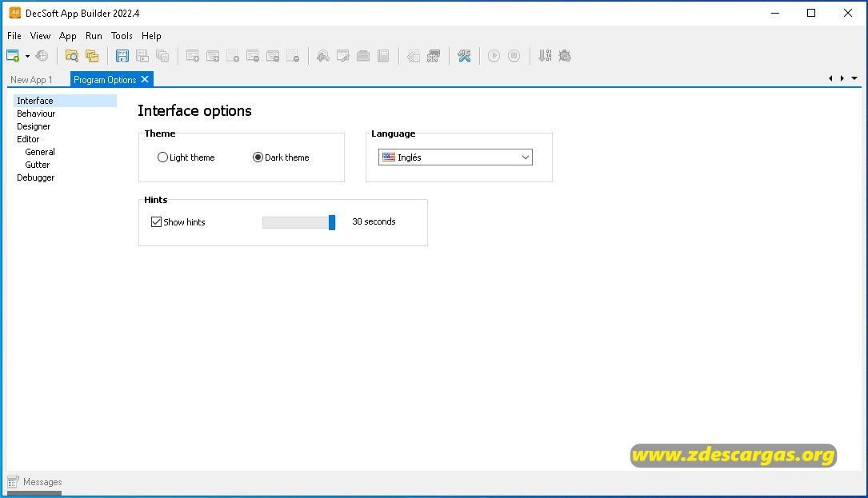Viewport: 868px width, 498px height.
Task: Click the greyed Run play icon
Action: point(494,55)
